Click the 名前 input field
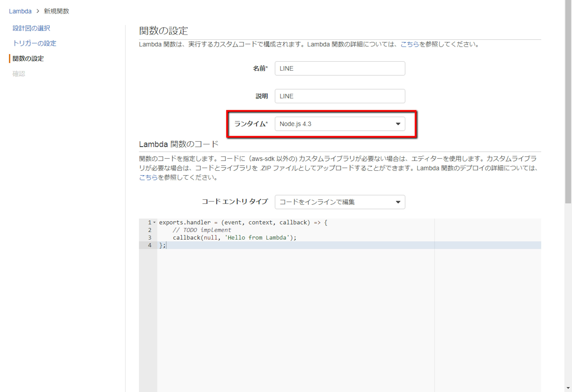572x392 pixels. [340, 68]
